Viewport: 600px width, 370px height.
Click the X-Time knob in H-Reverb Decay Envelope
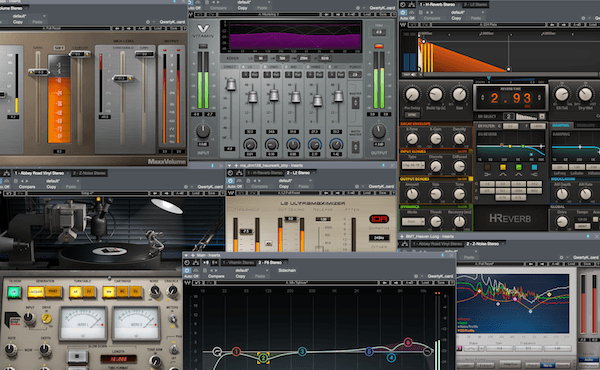412,139
